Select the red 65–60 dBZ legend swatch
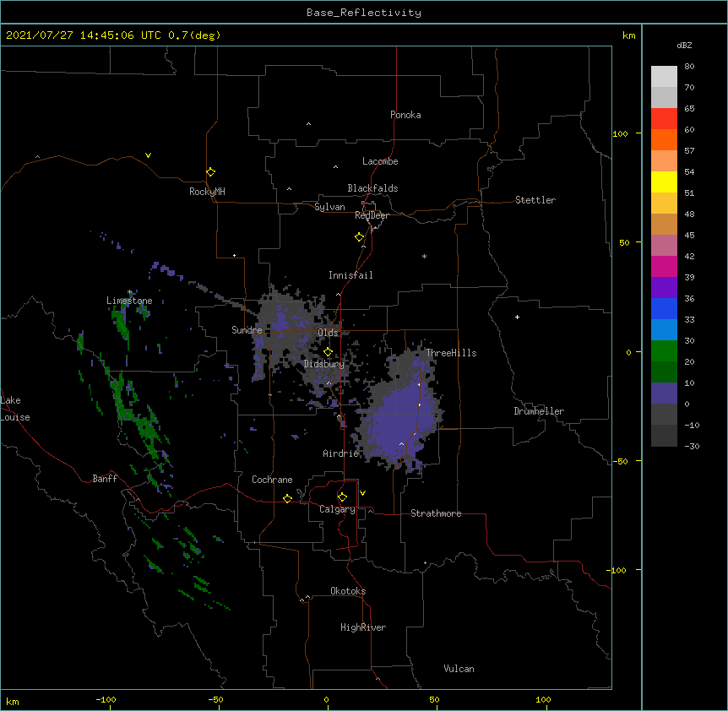The image size is (728, 711). pyautogui.click(x=664, y=119)
